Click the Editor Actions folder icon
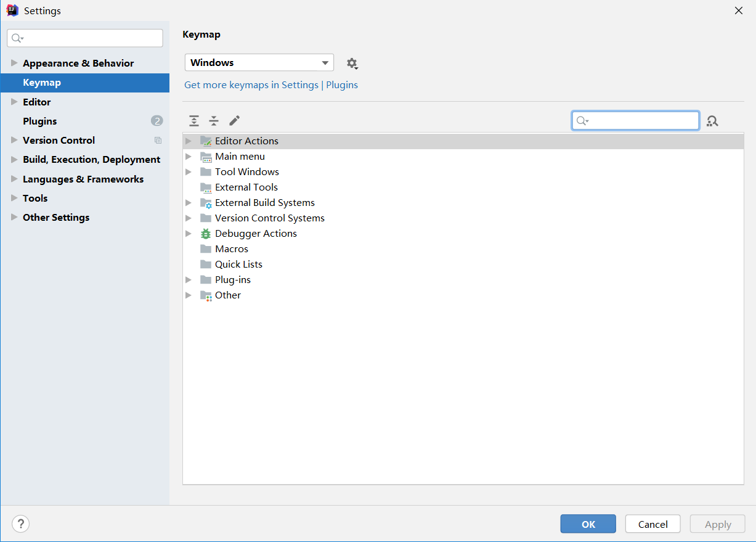756x542 pixels. [x=206, y=141]
